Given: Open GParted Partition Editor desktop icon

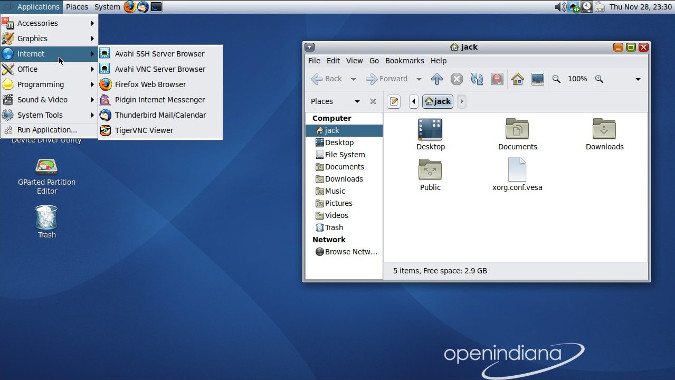Looking at the screenshot, I should (x=46, y=176).
